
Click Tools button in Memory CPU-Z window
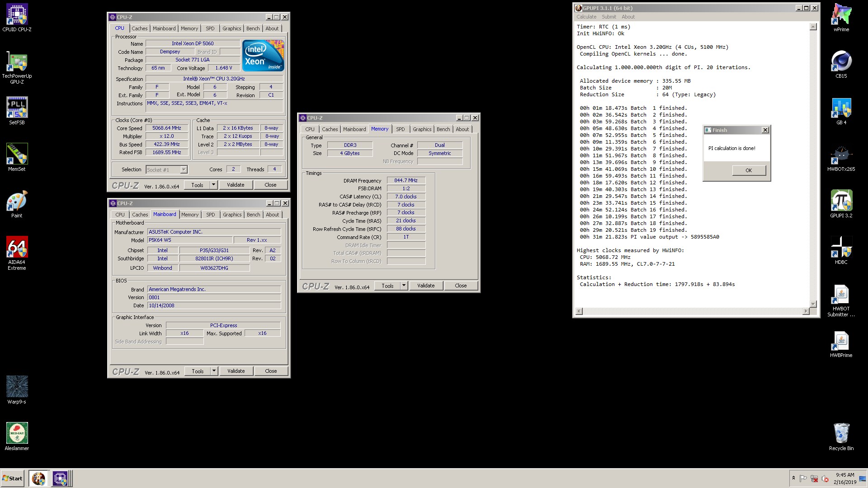click(387, 286)
